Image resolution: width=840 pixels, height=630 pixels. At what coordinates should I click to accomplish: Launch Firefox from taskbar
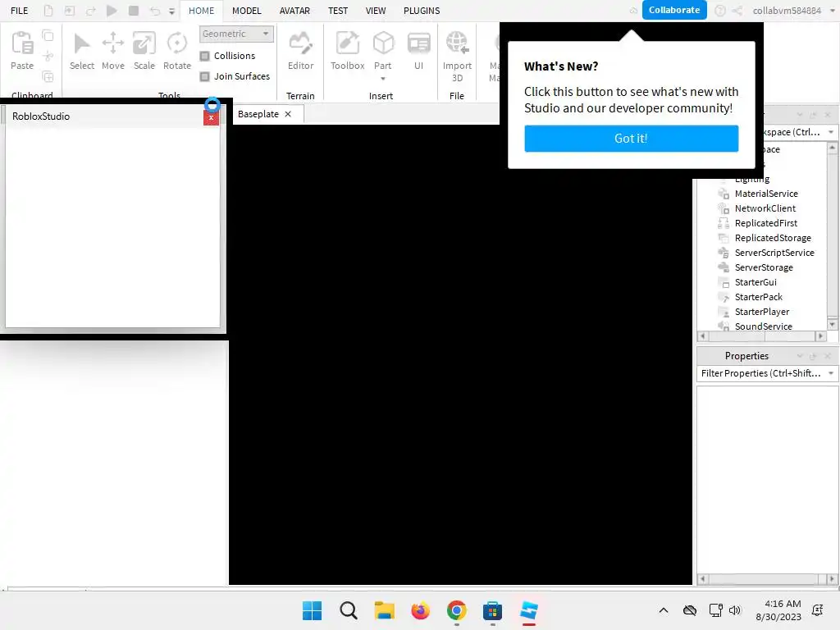421,610
